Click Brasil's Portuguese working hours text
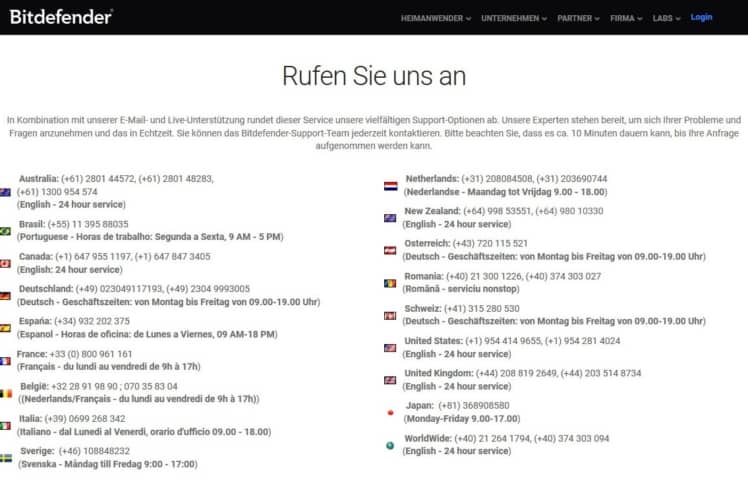Viewport: 748px width, 499px height. coord(150,237)
